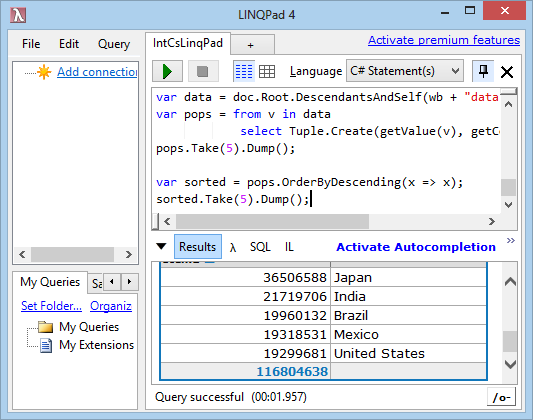The image size is (533, 420).
Task: Select the My Extensions document icon
Action: 46,346
